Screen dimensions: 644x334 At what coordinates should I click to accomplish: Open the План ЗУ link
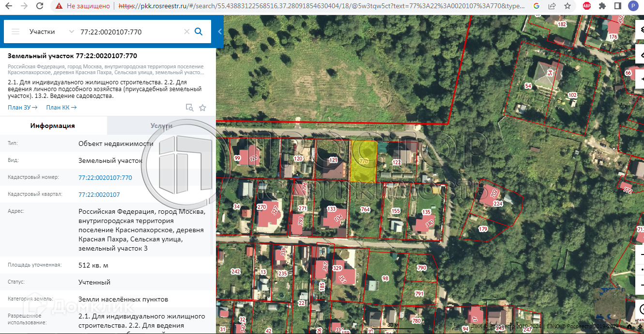point(23,108)
